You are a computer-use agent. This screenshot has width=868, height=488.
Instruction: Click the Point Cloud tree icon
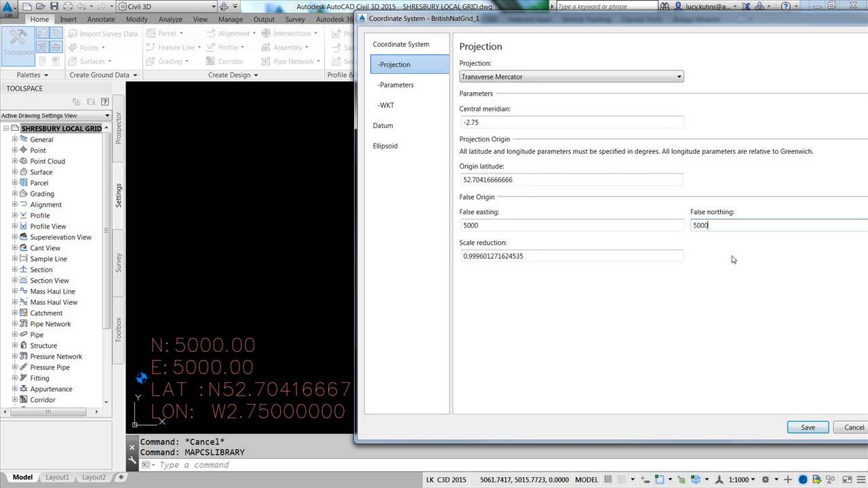click(x=24, y=161)
